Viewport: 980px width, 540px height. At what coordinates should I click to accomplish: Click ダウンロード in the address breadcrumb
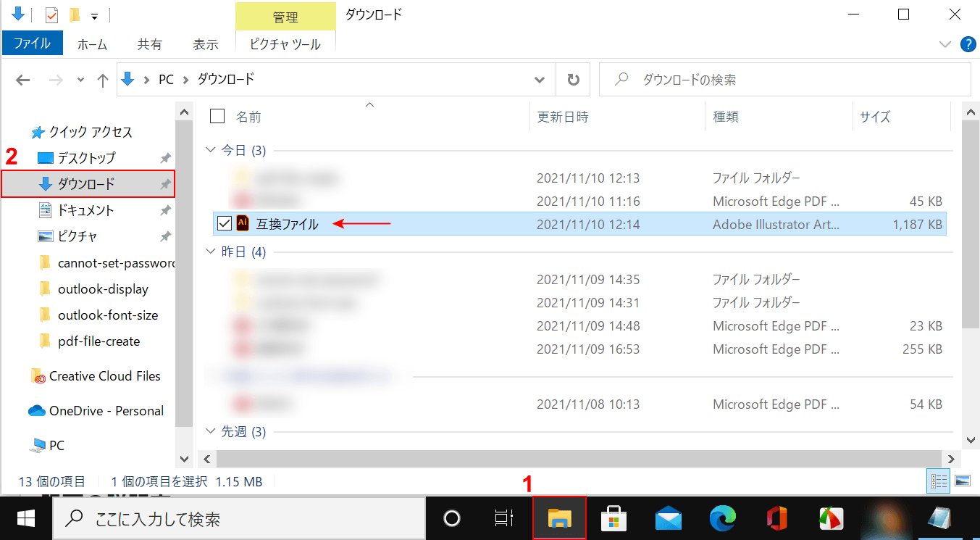[226, 80]
